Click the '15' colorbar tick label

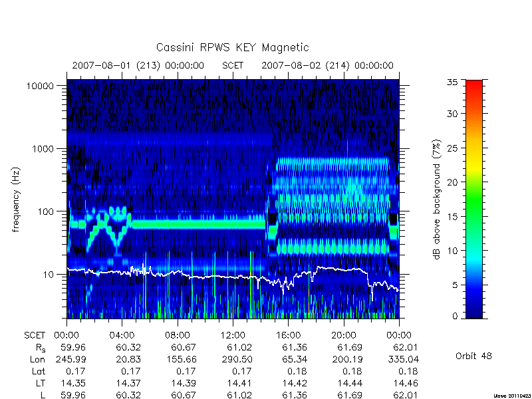coord(452,217)
